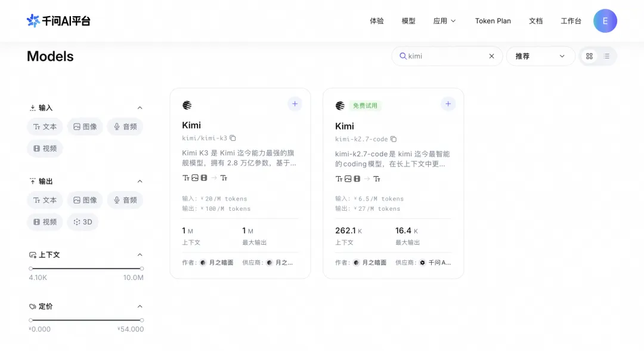Open the 工作台 page

[571, 21]
